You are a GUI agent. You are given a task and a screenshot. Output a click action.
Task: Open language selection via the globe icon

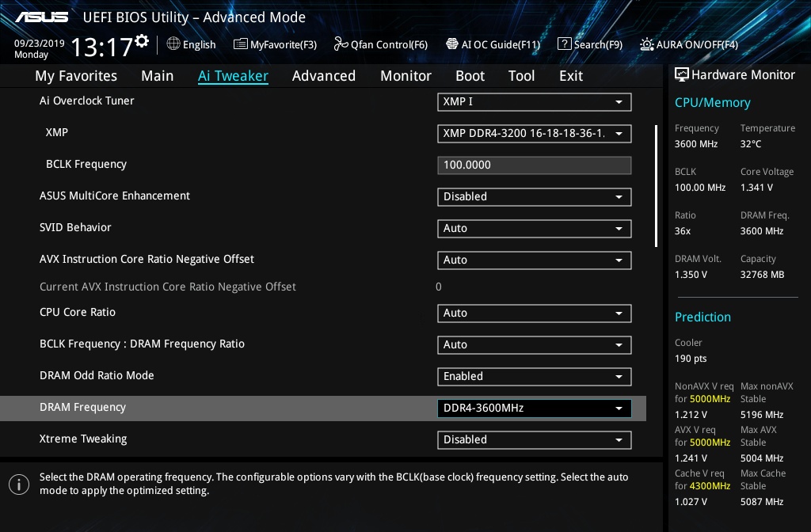(173, 44)
